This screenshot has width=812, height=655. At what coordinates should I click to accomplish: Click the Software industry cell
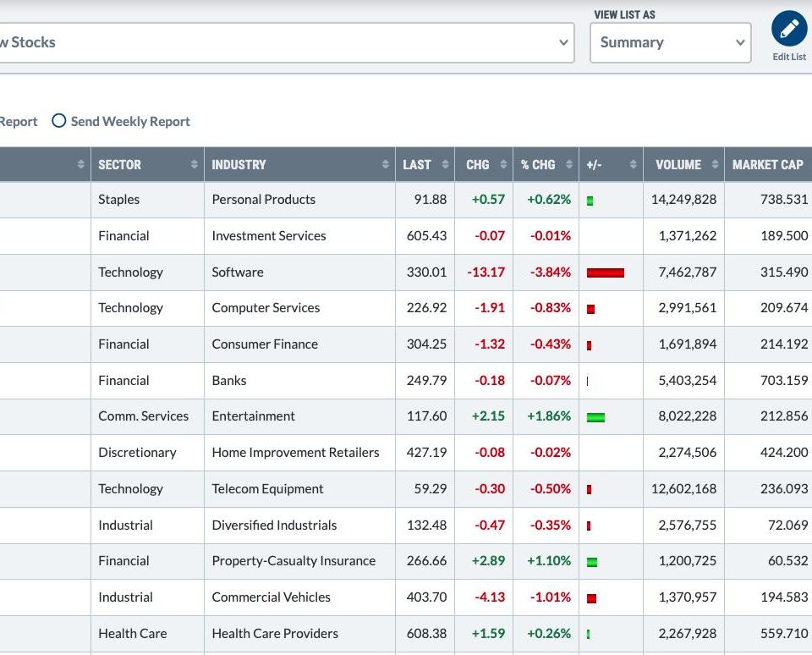point(238,272)
